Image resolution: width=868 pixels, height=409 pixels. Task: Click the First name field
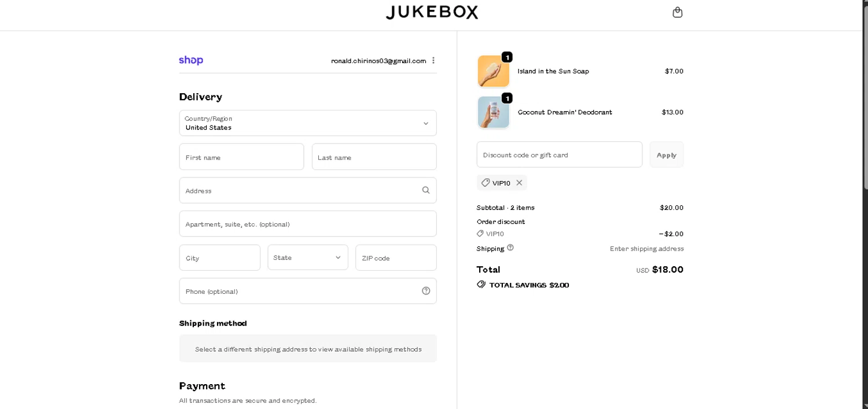241,157
